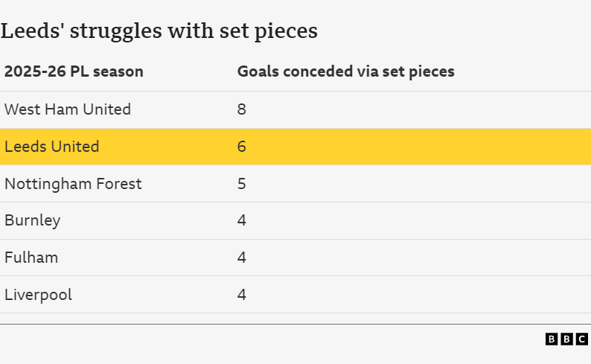This screenshot has width=591, height=364.
Task: Click the middle B block of BBC logo
Action: 566,339
